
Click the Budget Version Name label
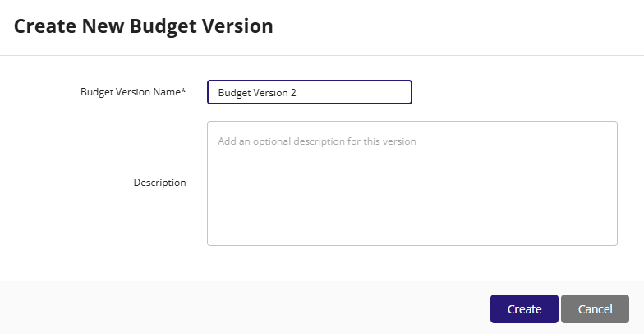[x=133, y=92]
